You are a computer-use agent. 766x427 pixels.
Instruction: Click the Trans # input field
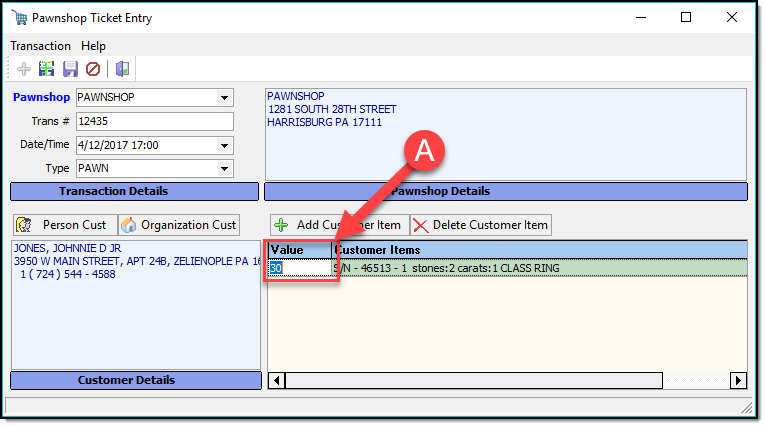154,122
